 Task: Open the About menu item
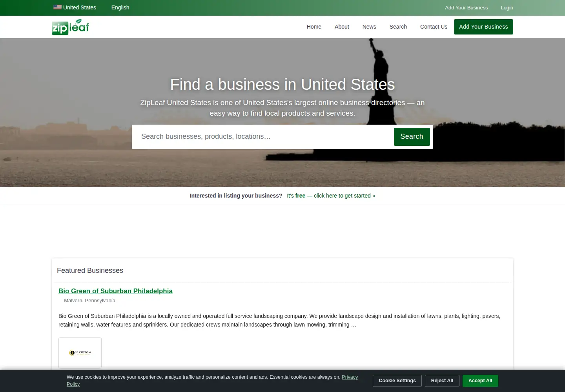pos(342,27)
